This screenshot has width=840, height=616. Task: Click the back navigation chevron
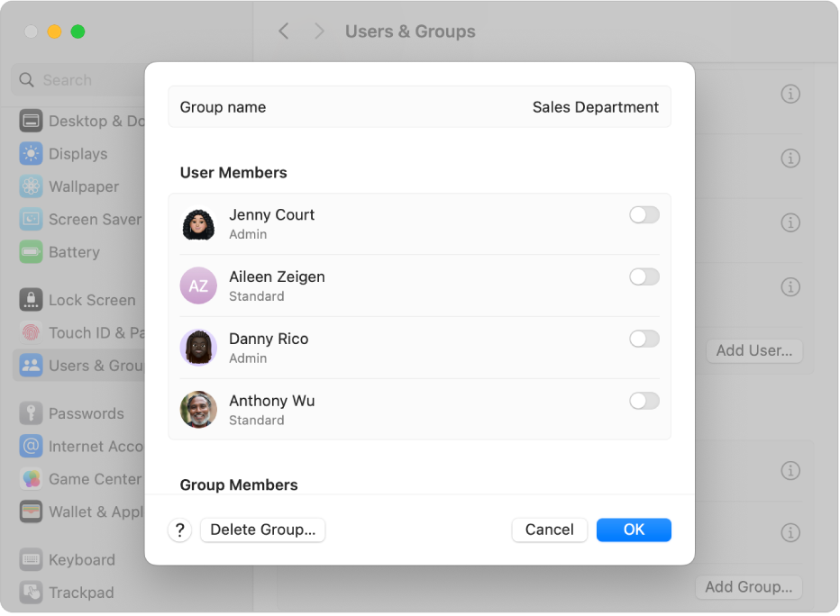point(284,31)
